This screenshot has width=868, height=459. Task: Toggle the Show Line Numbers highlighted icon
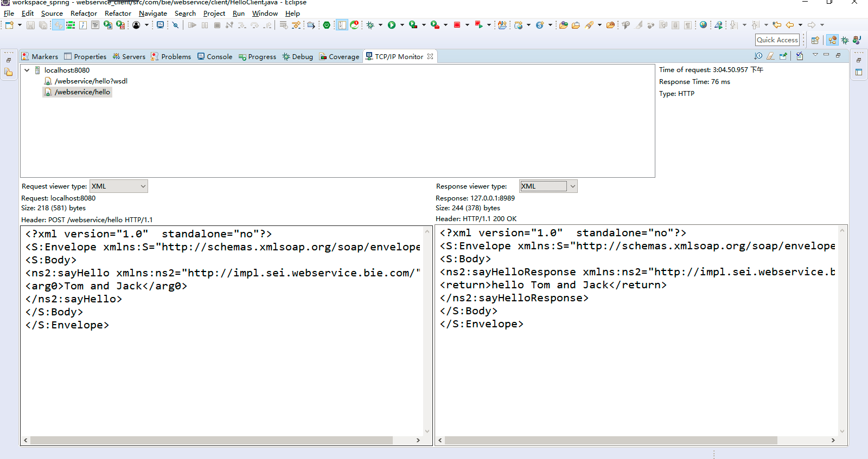[342, 25]
